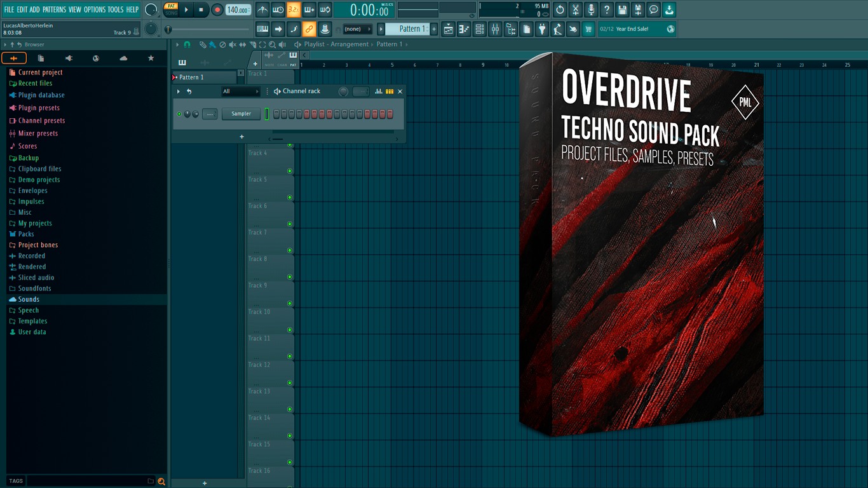The image size is (868, 488).
Task: Toggle the Sampler channel mute LED
Action: coord(179,114)
